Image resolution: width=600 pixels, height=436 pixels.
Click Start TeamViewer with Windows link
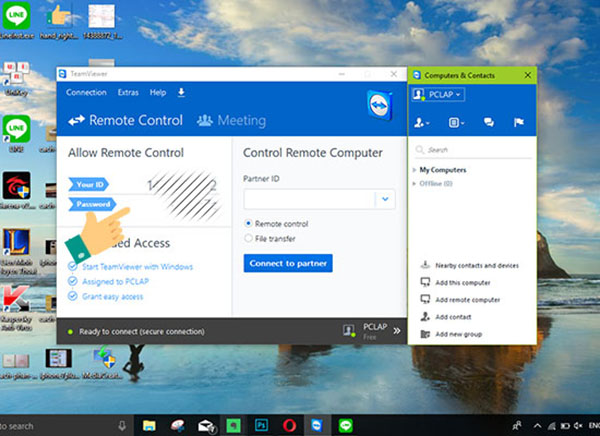click(x=137, y=267)
